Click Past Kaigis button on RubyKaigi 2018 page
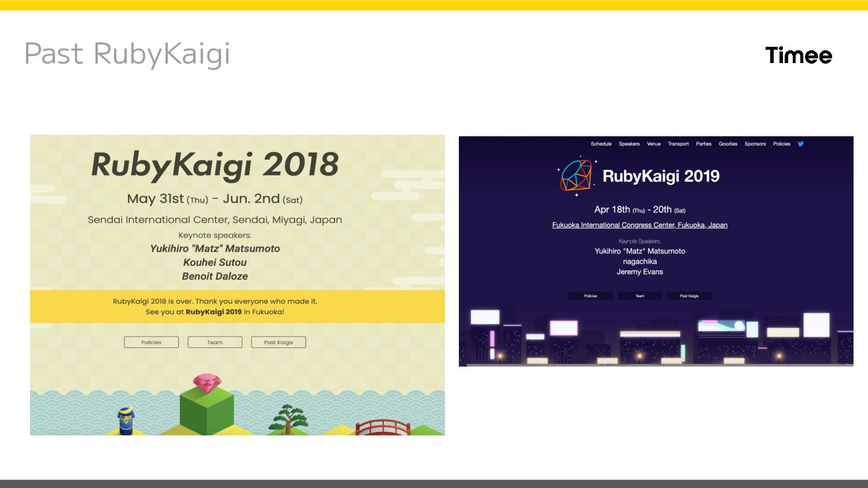The image size is (868, 488). (x=278, y=342)
